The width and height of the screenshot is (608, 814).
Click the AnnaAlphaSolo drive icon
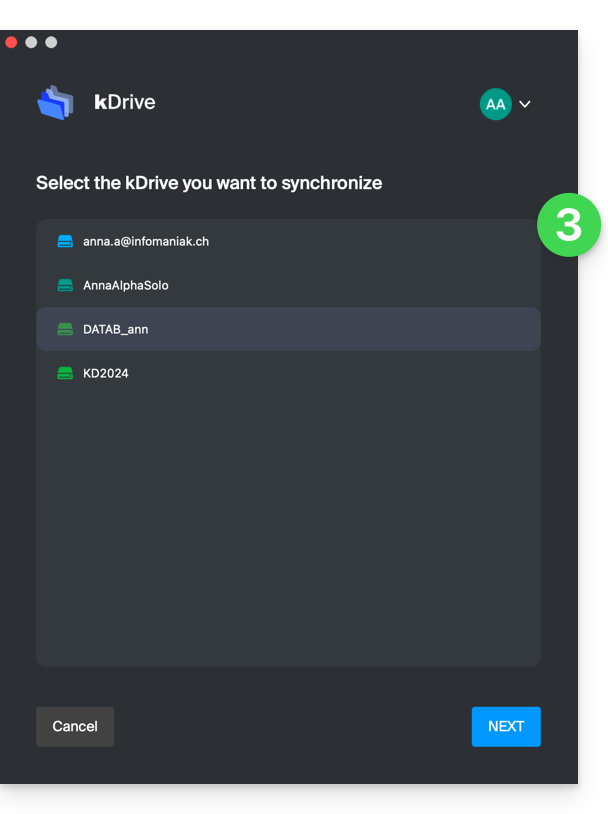[x=65, y=285]
